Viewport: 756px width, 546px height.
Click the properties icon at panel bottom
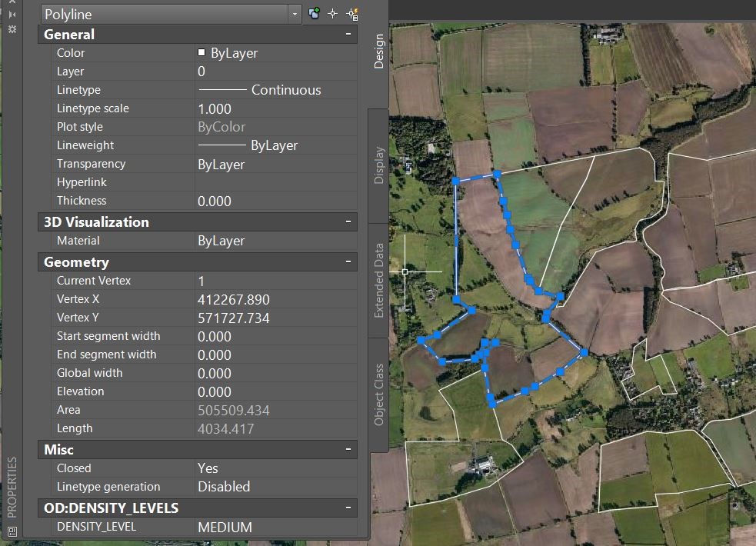12,531
